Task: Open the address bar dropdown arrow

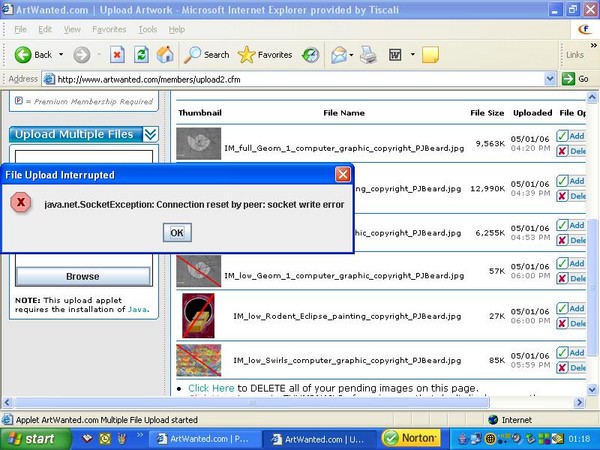Action: pos(550,79)
